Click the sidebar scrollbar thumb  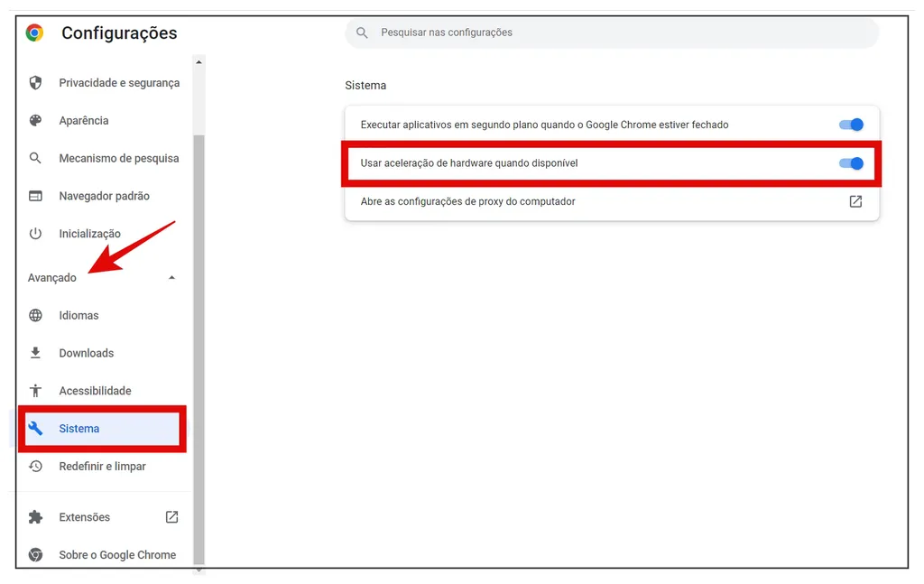(x=199, y=350)
